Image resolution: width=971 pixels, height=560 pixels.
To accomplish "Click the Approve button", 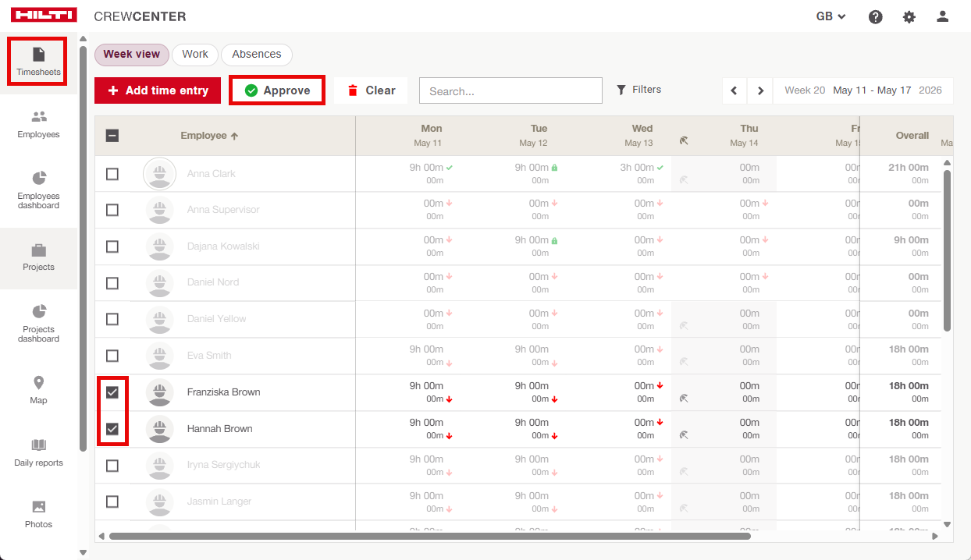I will point(277,90).
